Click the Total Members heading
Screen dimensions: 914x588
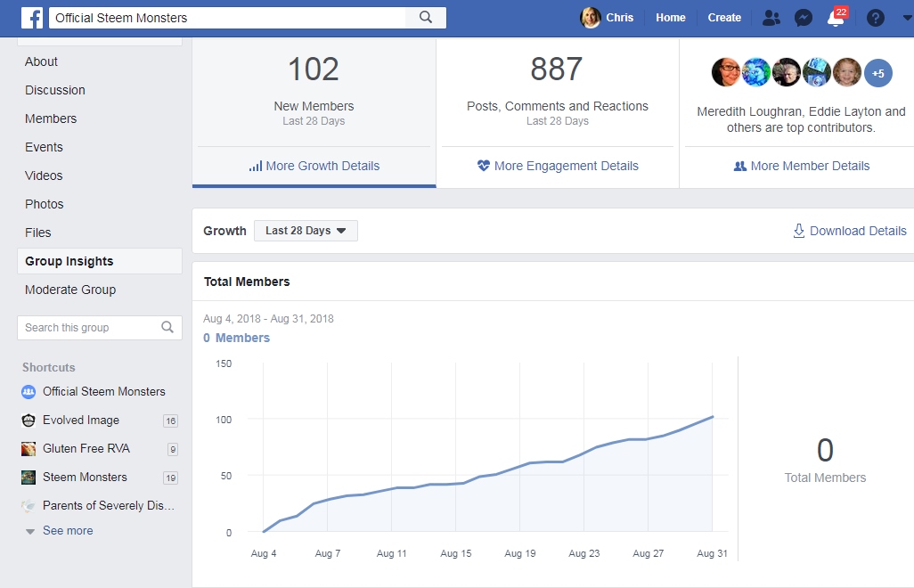point(247,282)
